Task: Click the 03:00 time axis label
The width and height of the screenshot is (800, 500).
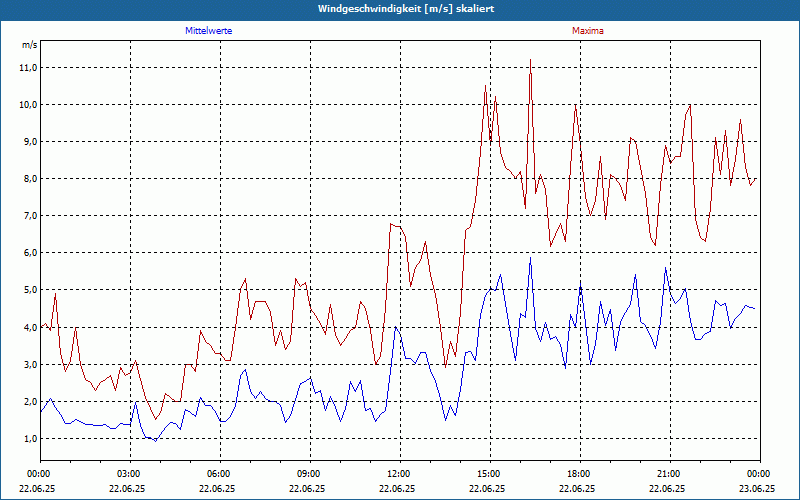Action: tap(130, 474)
